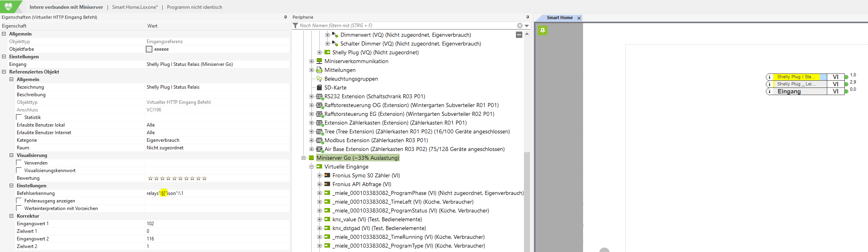Viewport: 868px width, 252px height.
Task: Click the Dimmerwert (VQ) icon
Action: 335,35
